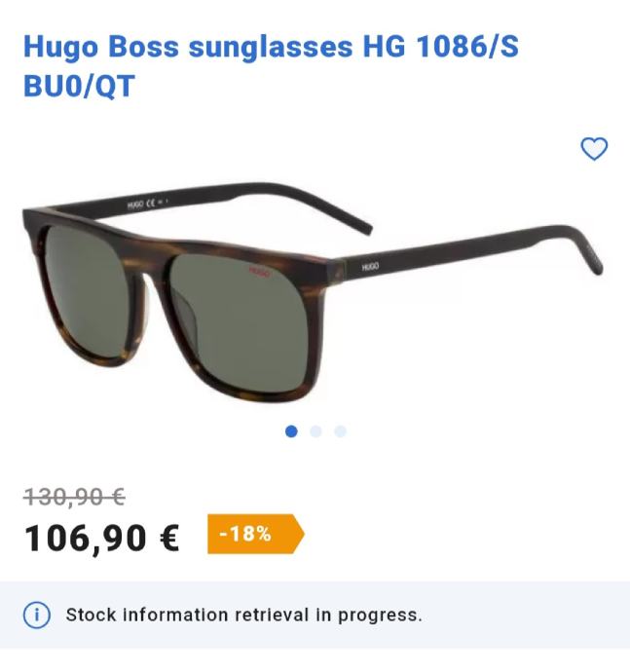The width and height of the screenshot is (630, 672).
Task: Click the white HUGO logo on temple arm
Action: pyautogui.click(x=370, y=267)
